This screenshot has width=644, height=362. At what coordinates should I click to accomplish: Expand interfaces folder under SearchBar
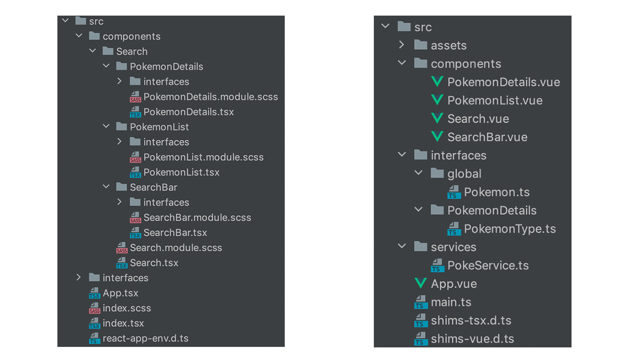point(120,202)
